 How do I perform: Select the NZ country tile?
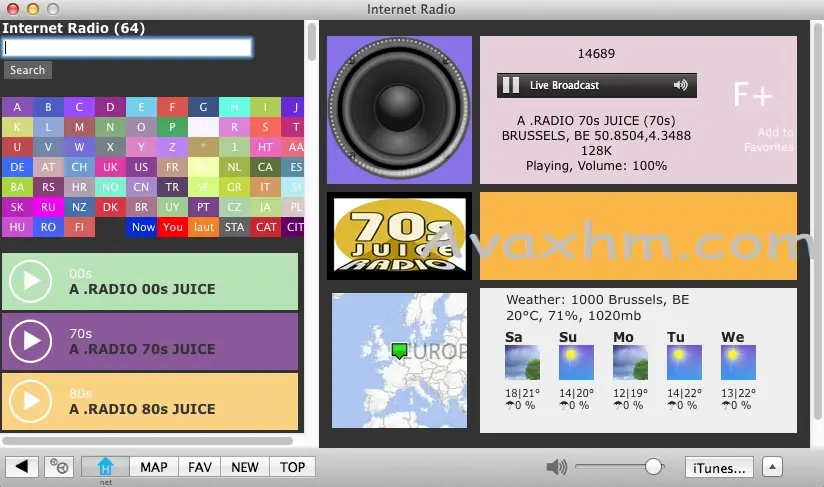click(79, 207)
